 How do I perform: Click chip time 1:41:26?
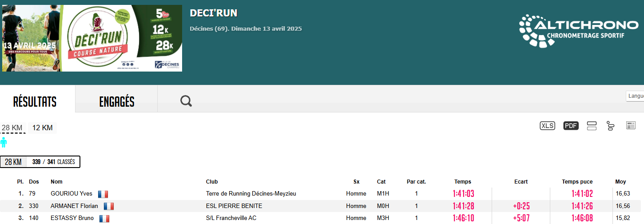[582, 206]
